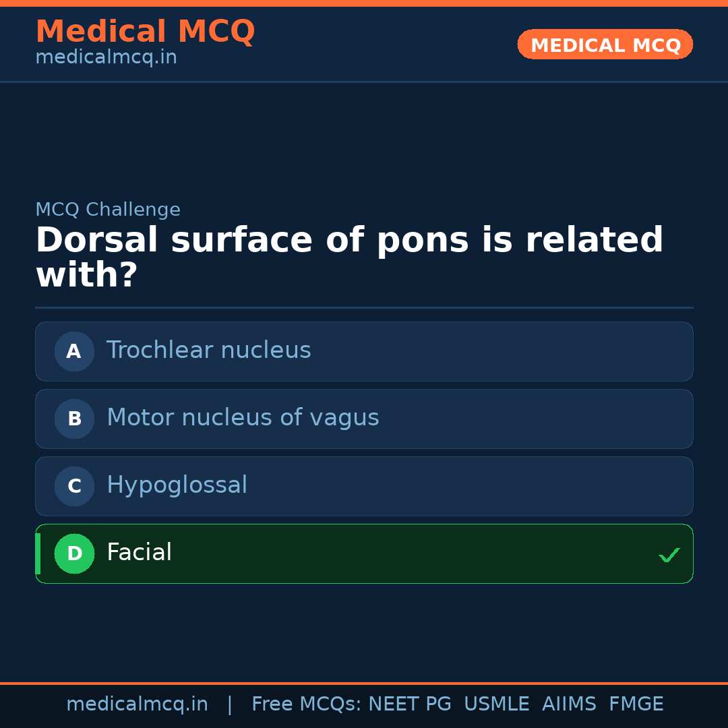Choose the Motor nucleus of vagus answer
The image size is (728, 728).
tap(243, 418)
